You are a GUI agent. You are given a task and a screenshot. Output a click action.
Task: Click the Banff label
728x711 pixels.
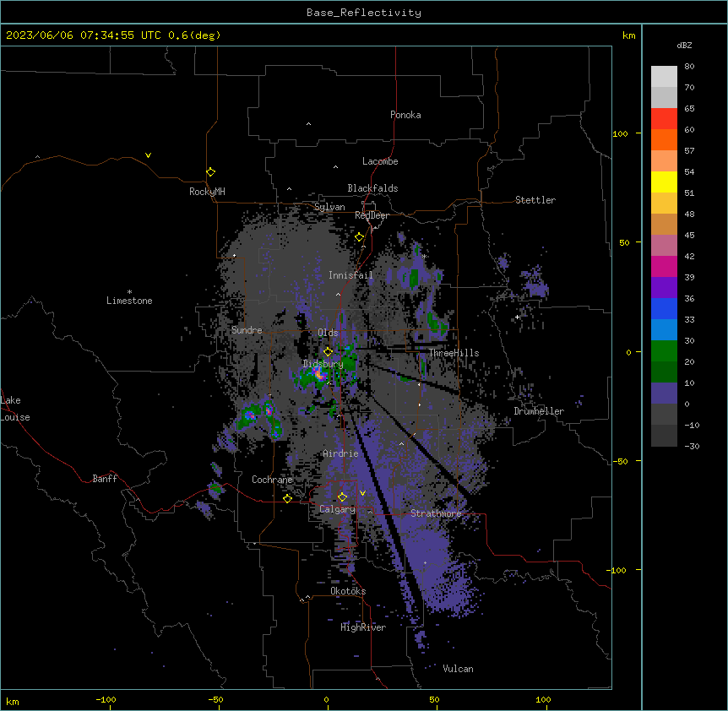(105, 479)
